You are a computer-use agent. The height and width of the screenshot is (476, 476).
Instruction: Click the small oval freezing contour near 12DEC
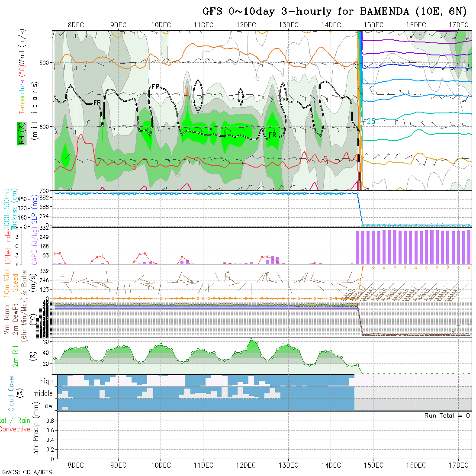(x=241, y=94)
